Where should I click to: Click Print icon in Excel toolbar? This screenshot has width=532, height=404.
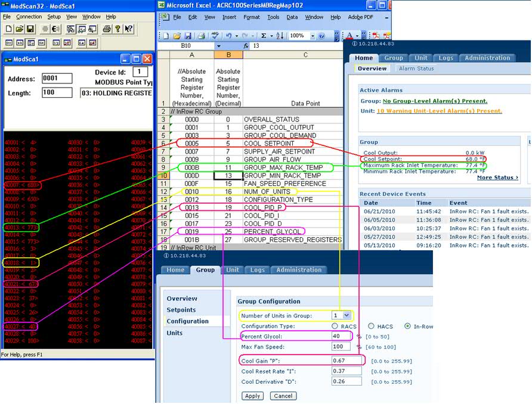201,36
